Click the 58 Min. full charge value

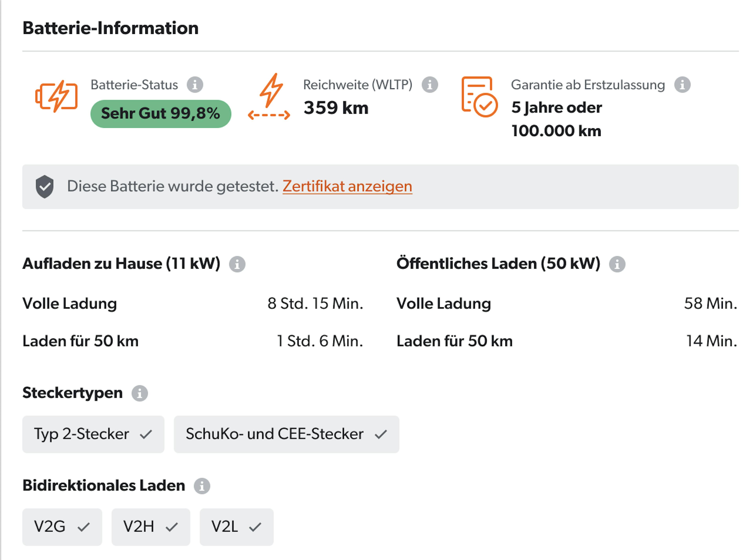click(x=711, y=303)
